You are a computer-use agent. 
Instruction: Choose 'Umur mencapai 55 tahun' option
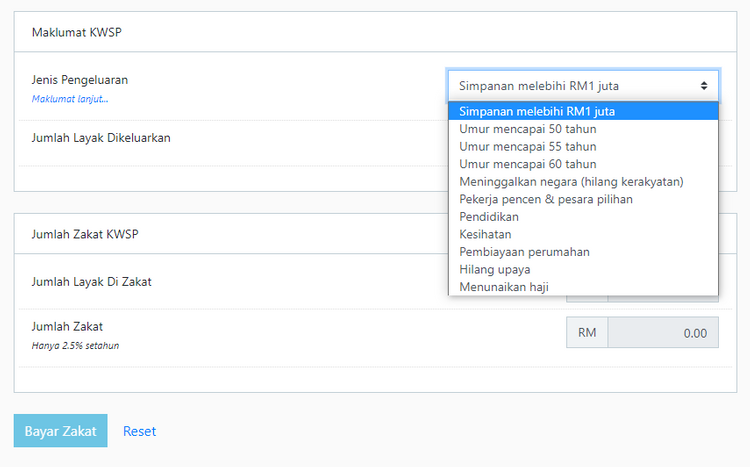(x=583, y=146)
